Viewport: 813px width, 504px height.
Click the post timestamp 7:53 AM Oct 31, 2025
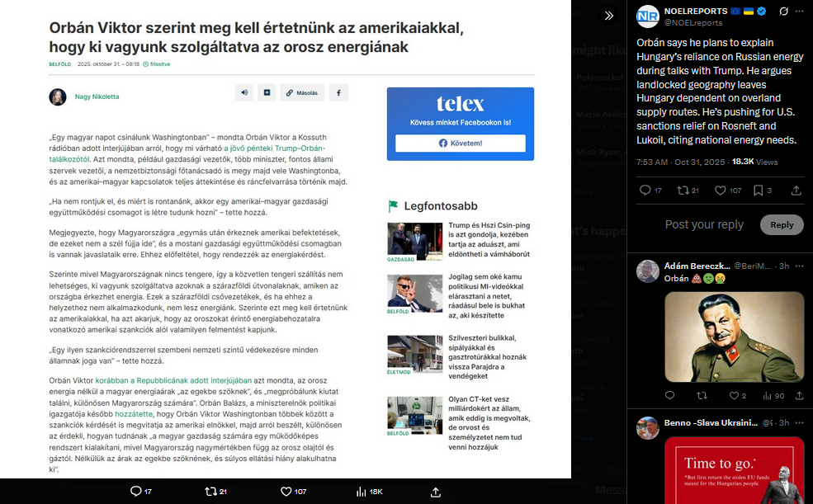tap(681, 163)
